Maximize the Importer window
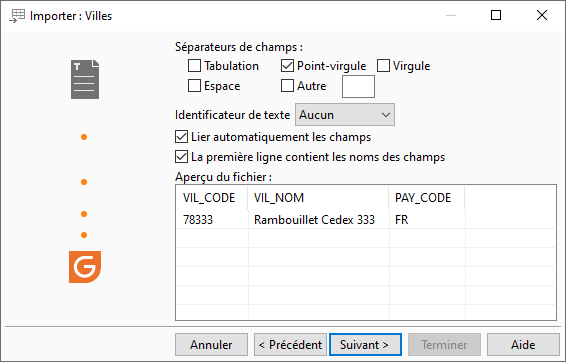566x362 pixels. click(x=496, y=15)
